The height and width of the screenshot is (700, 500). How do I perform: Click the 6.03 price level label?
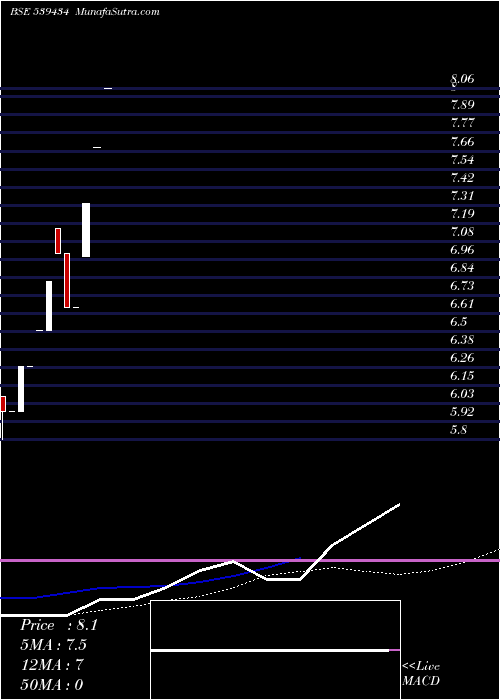[x=462, y=394]
